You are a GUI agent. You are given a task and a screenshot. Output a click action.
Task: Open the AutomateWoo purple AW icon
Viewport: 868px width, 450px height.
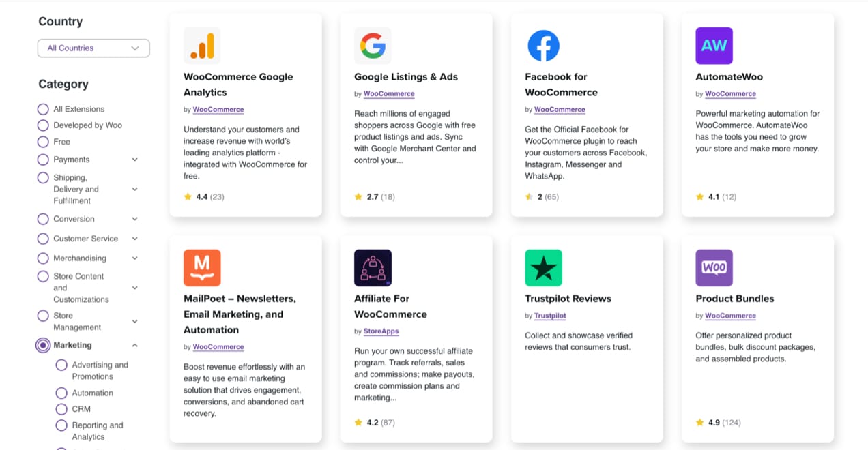714,46
